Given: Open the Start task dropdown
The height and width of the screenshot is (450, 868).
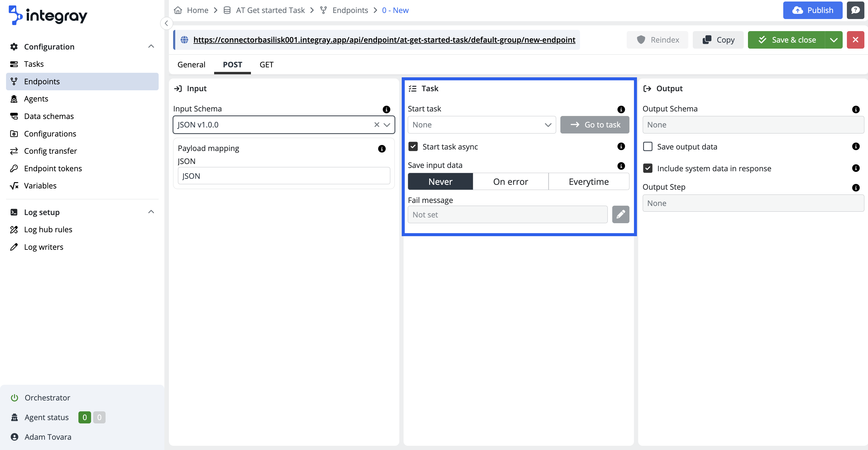Looking at the screenshot, I should [481, 125].
